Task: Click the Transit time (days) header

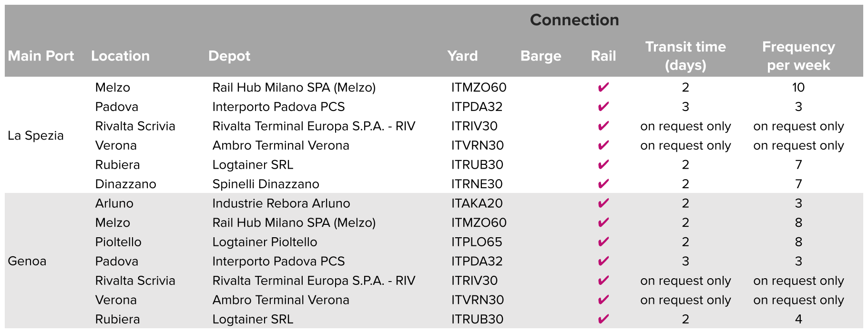Action: [x=685, y=56]
